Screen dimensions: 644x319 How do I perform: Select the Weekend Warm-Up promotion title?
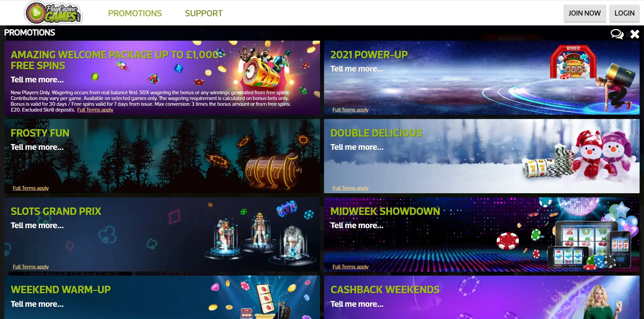point(61,290)
